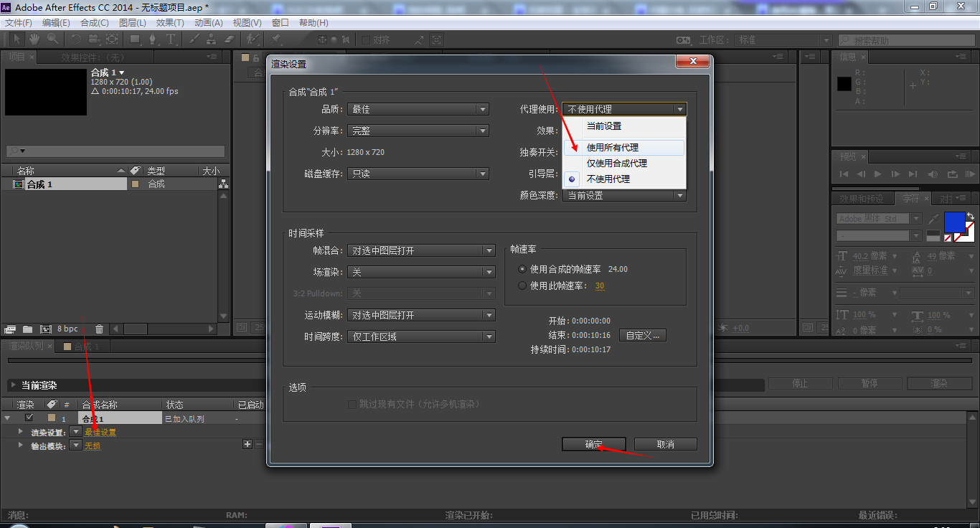Click the Interpret Footage icon in Project panel
This screenshot has height=528, width=980.
click(x=10, y=329)
